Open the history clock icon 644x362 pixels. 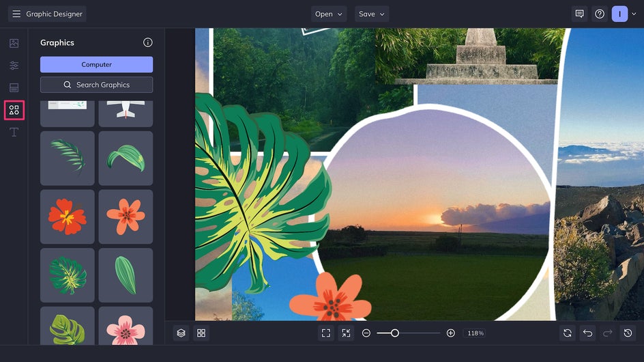628,333
